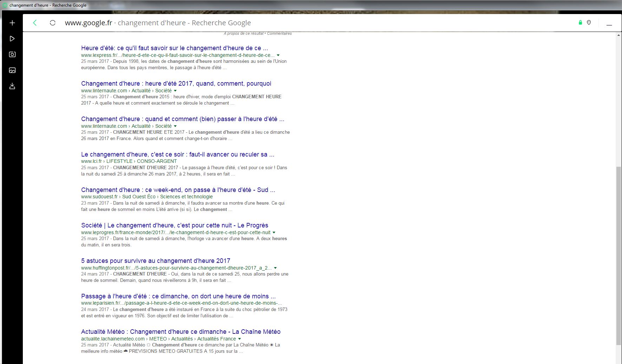
Task: Click the www.lci.fr › LIFESTYLE › CONSO-ARGENT breadcrumb
Action: [x=129, y=161]
